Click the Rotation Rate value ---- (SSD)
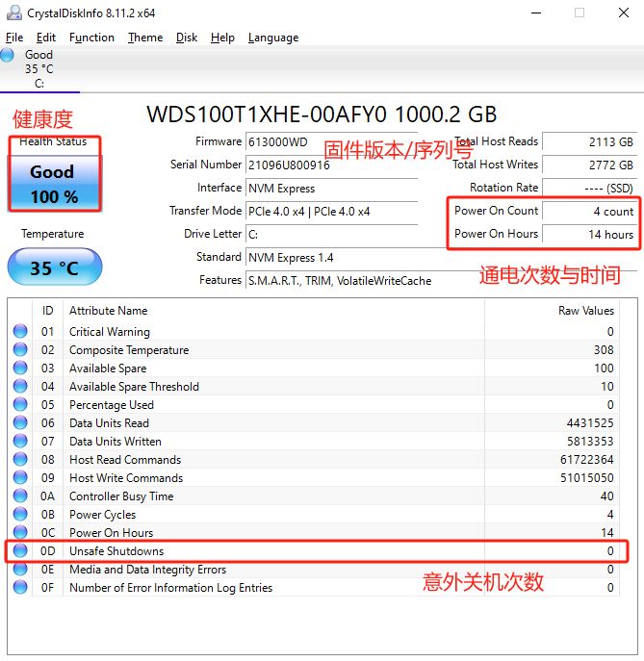 coord(589,188)
